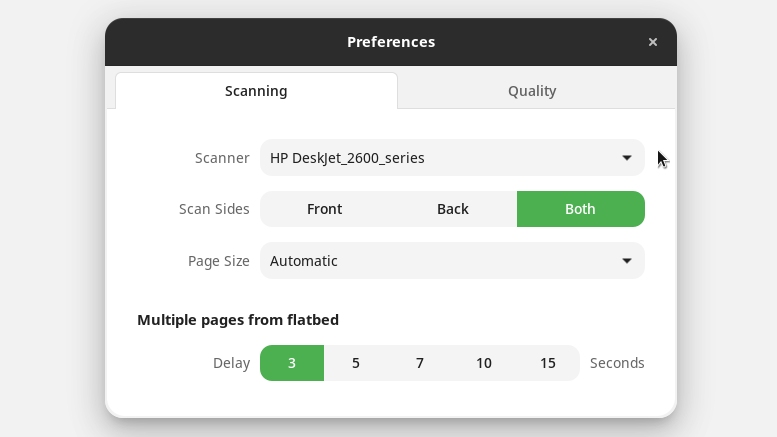Open the HP DeskJet_2600_series scanner combo box
777x437 pixels.
click(x=452, y=158)
